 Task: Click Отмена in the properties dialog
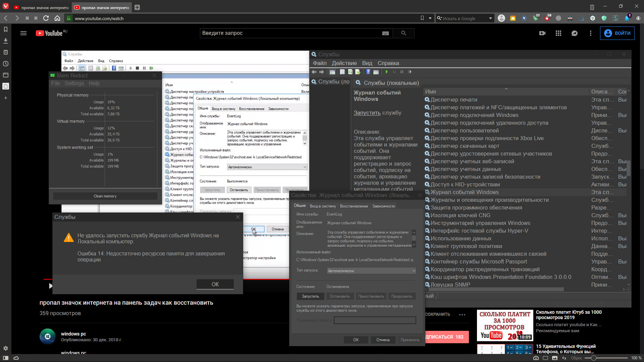[383, 340]
